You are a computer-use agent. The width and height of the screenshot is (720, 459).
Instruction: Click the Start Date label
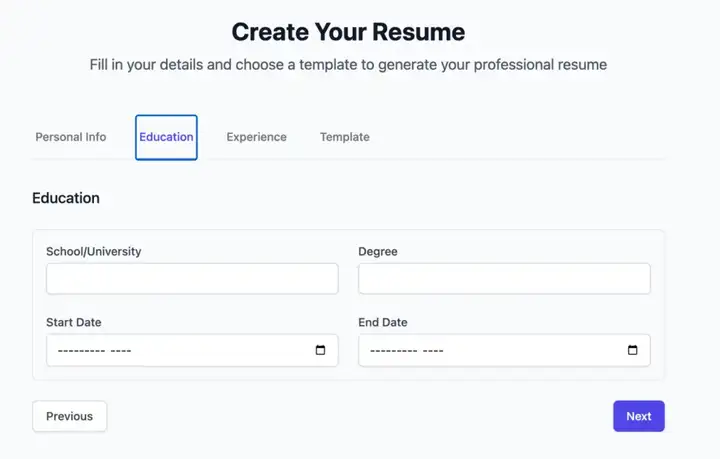click(x=73, y=322)
